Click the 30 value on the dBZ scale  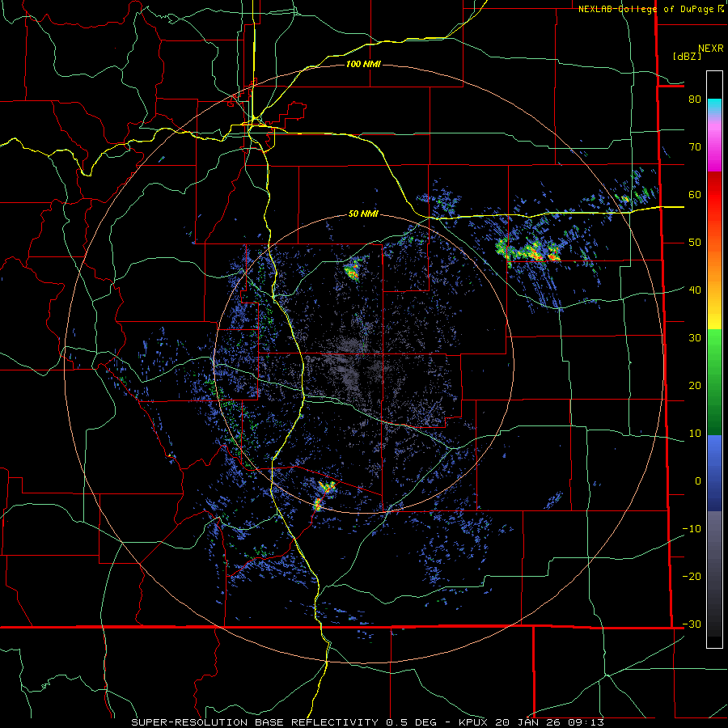[695, 337]
